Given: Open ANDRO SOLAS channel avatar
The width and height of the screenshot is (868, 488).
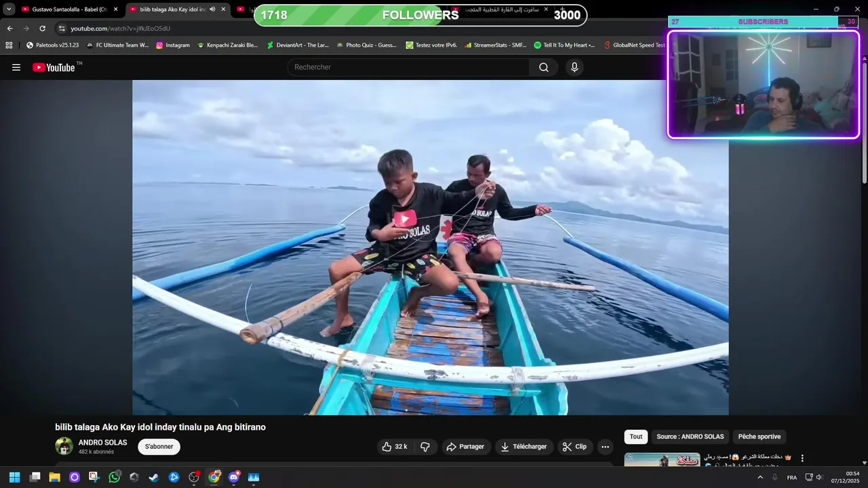Looking at the screenshot, I should click(x=64, y=446).
